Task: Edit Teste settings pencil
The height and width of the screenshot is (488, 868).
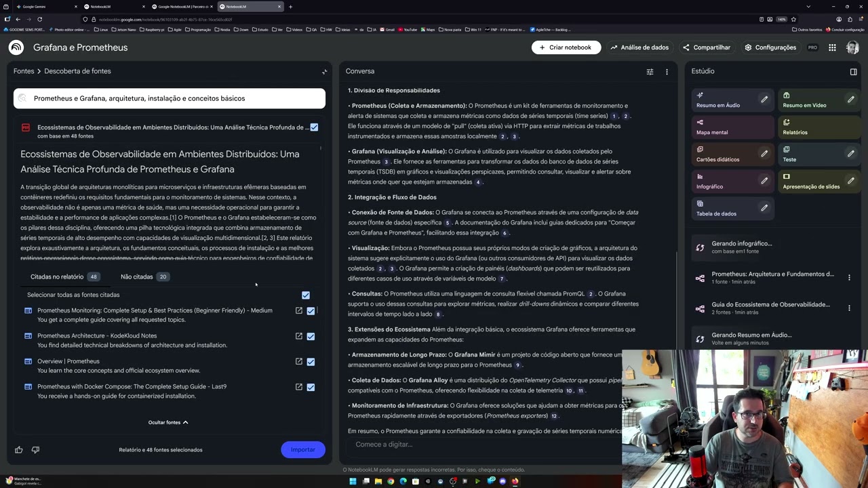Action: [x=850, y=154]
